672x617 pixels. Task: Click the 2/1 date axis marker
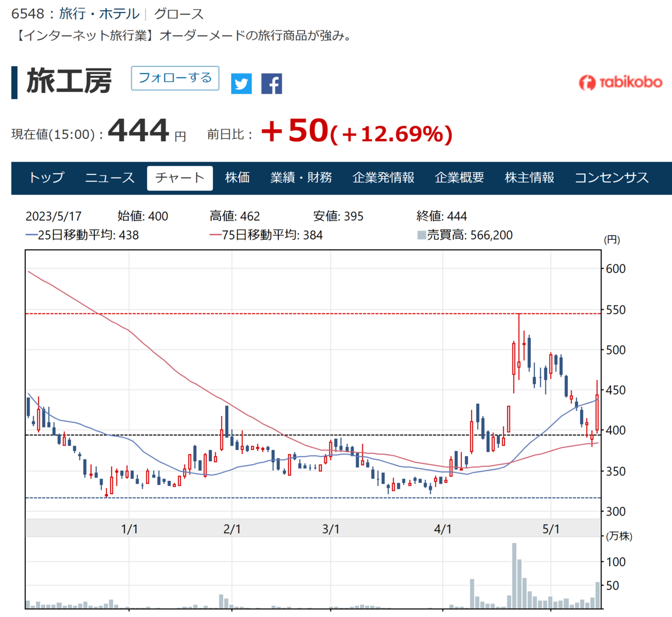pyautogui.click(x=232, y=529)
